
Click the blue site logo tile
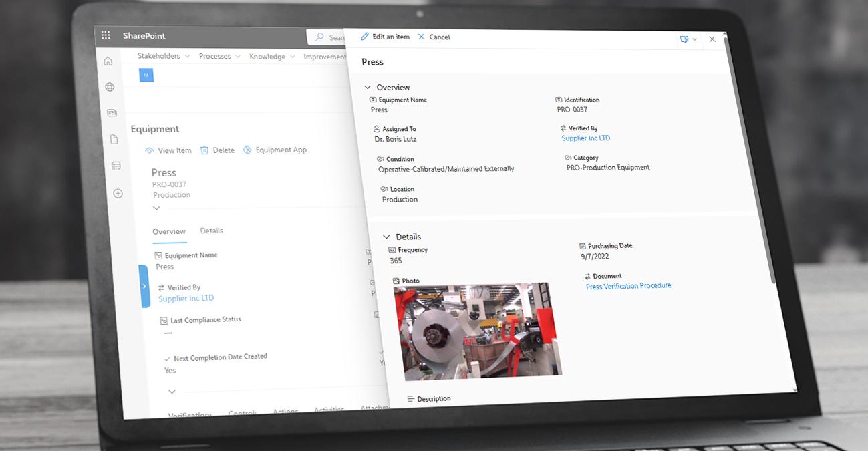pos(146,75)
